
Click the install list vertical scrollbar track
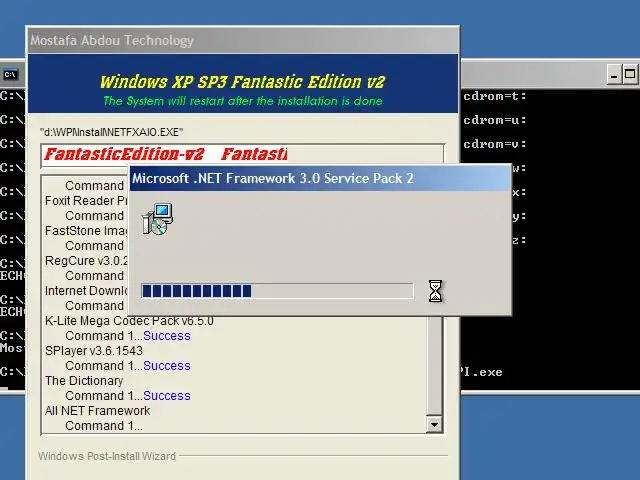click(434, 367)
